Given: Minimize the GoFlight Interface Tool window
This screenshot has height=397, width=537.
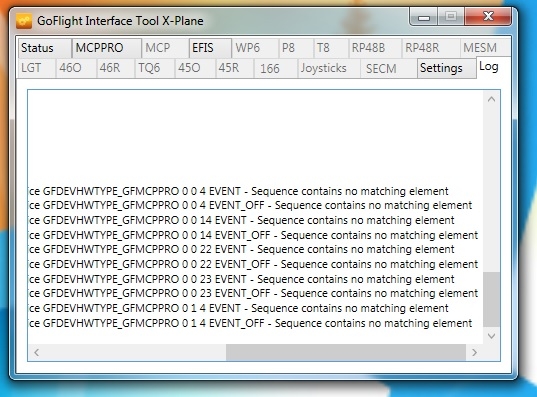Looking at the screenshot, I should click(424, 17).
